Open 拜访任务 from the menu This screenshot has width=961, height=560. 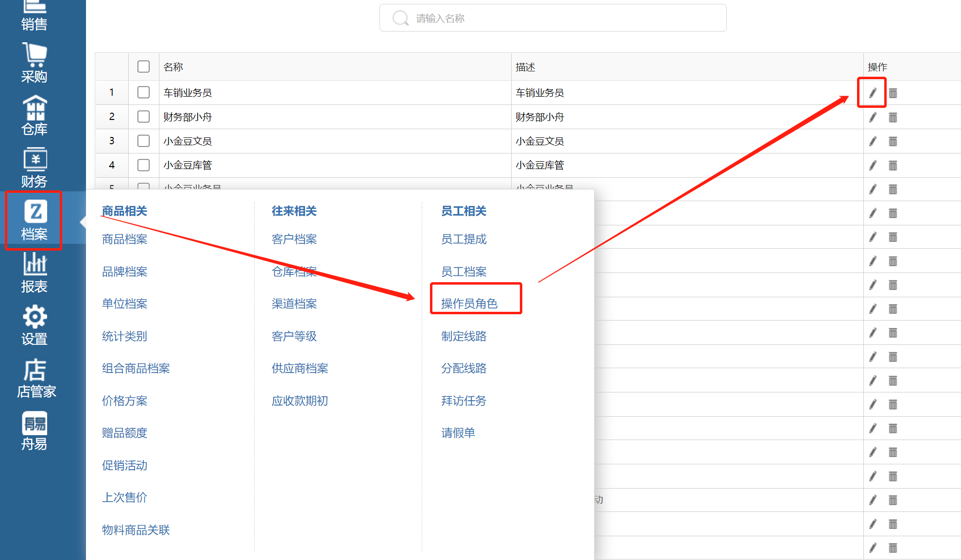[463, 401]
